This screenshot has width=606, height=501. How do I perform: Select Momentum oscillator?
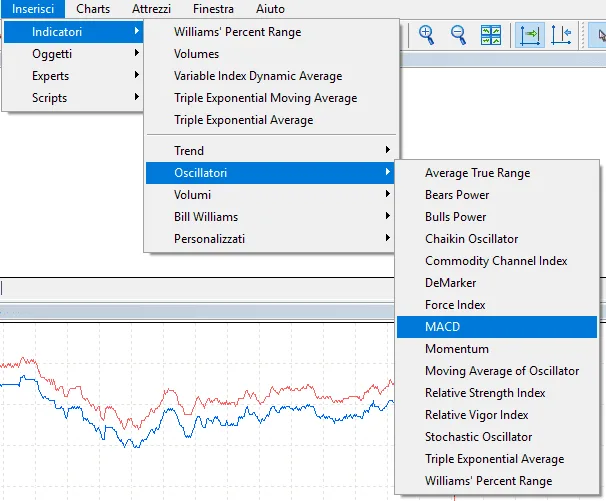coord(497,349)
